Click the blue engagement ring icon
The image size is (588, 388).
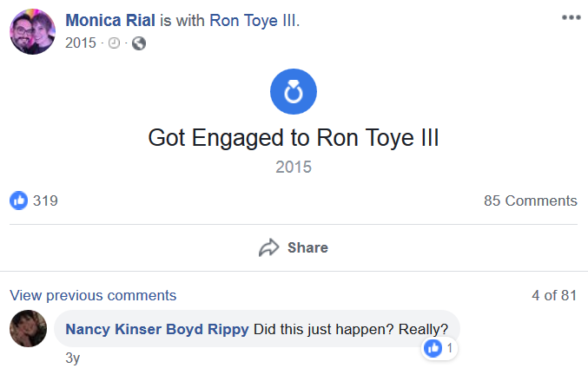[294, 91]
